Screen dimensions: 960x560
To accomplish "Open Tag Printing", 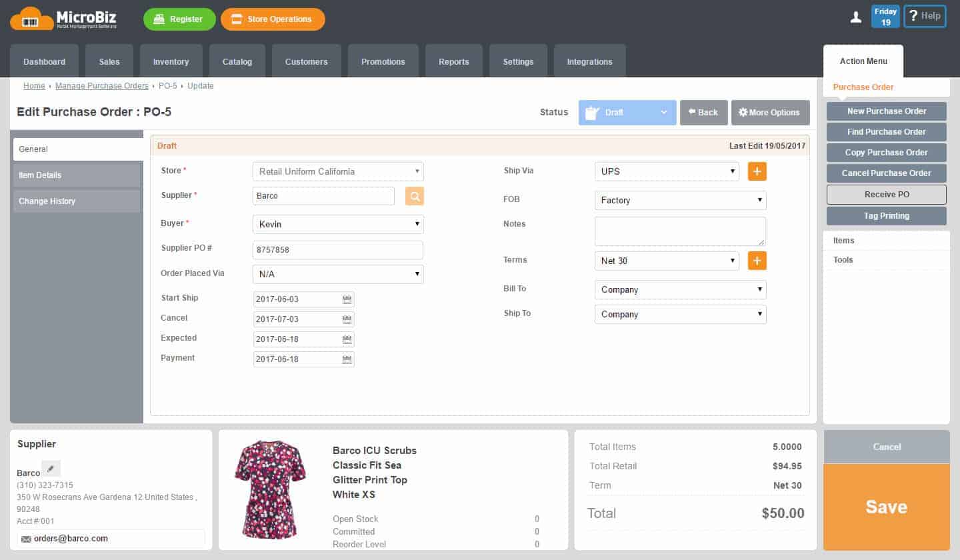I will click(x=887, y=216).
